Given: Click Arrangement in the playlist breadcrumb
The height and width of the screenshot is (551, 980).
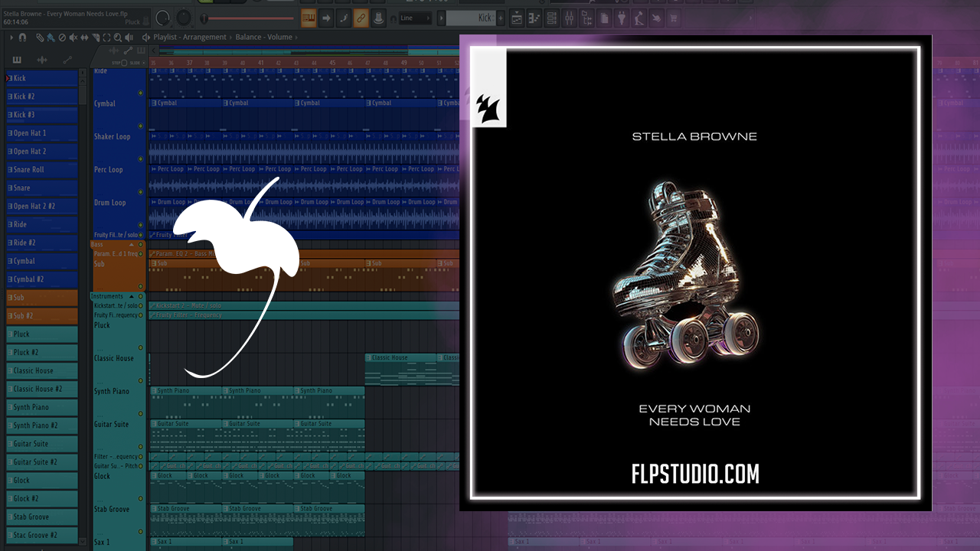Looking at the screenshot, I should click(208, 37).
